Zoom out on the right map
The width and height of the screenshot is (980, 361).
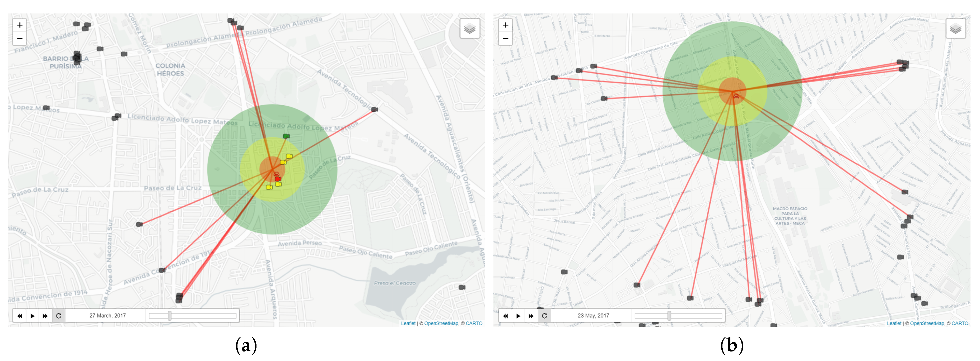[505, 38]
